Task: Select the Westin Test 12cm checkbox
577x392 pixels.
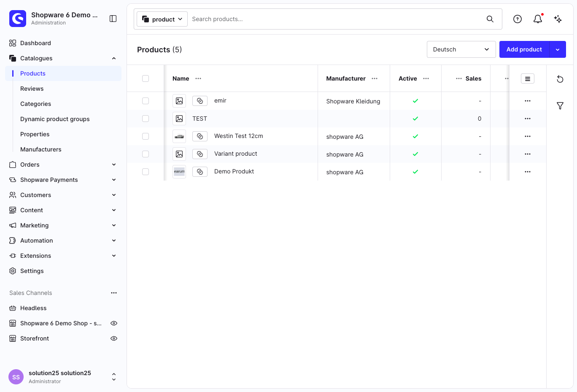Action: [x=146, y=136]
